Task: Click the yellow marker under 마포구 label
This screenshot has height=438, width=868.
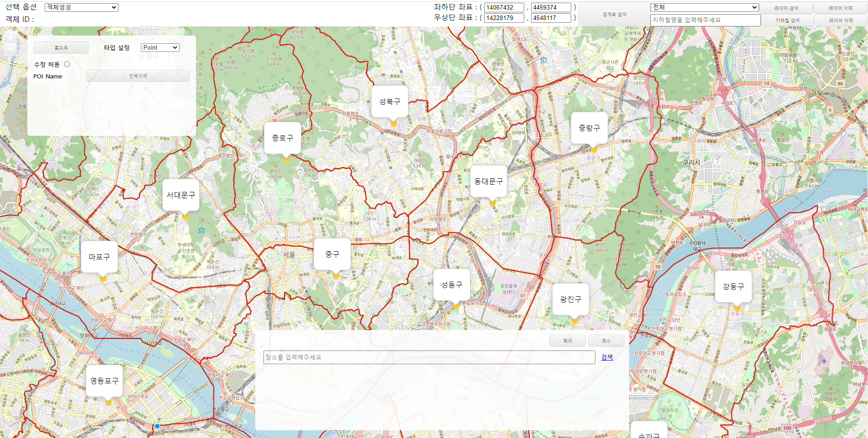Action: click(x=103, y=278)
